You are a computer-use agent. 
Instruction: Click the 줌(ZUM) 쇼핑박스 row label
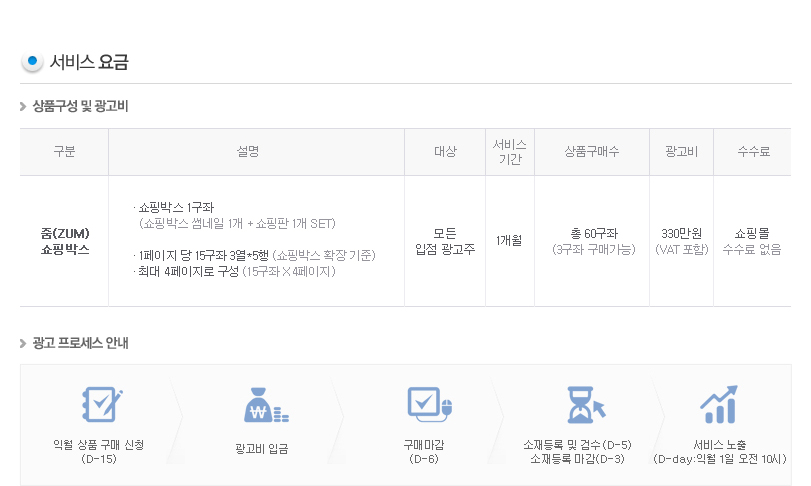pyautogui.click(x=65, y=241)
